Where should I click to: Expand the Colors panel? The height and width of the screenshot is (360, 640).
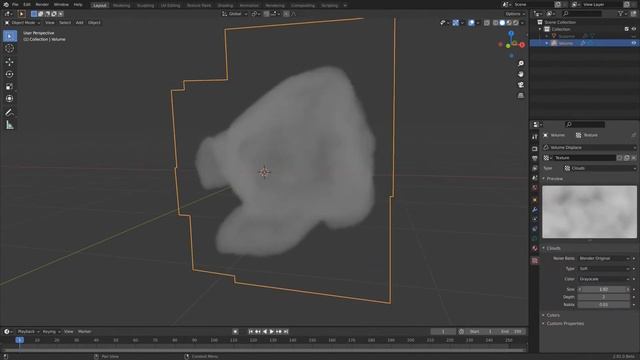553,315
